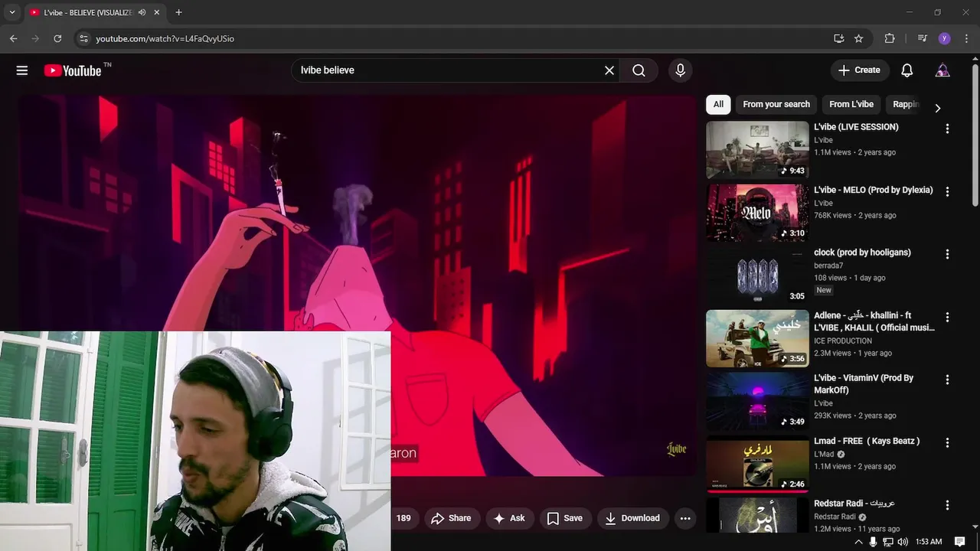The image size is (980, 551).
Task: Install app icon in address bar
Action: 839,38
